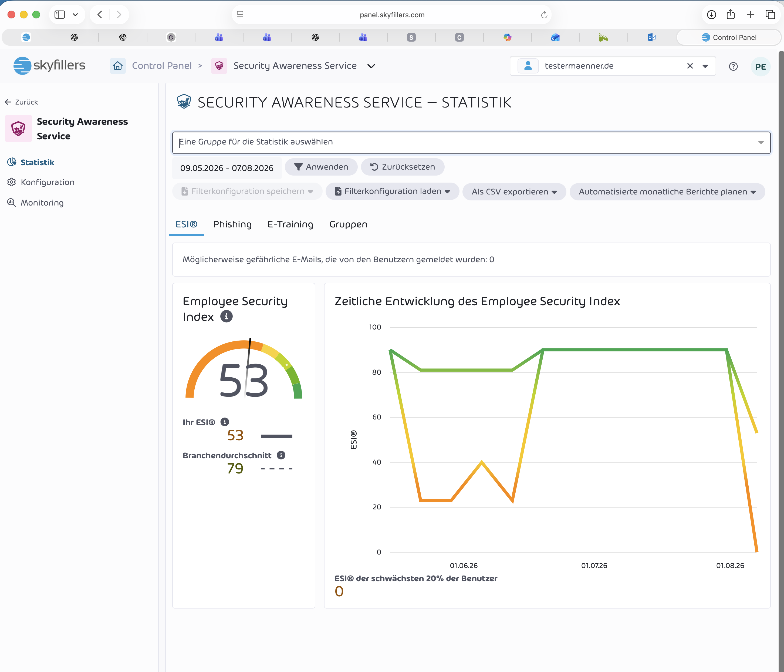This screenshot has width=784, height=672.
Task: Click the Zurück back link
Action: point(22,102)
